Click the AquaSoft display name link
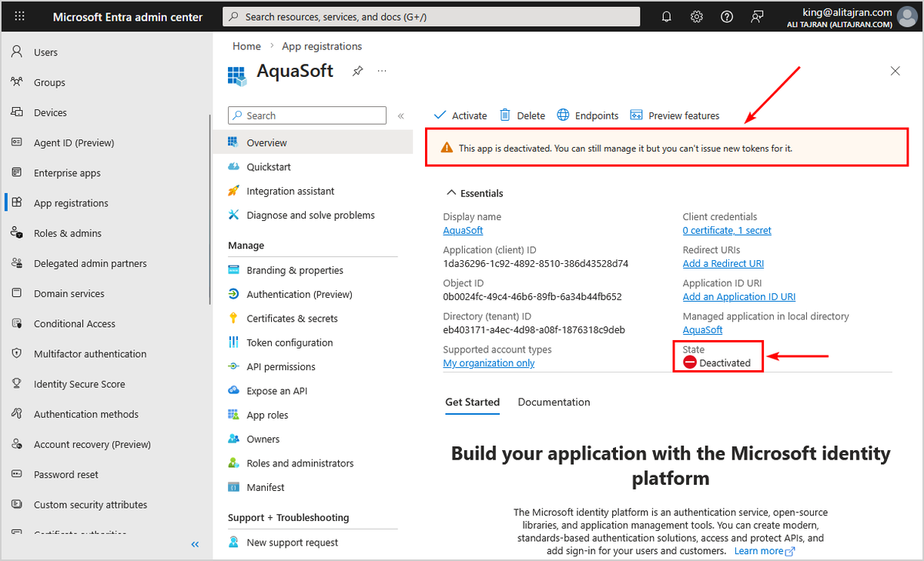924x561 pixels. pyautogui.click(x=463, y=230)
